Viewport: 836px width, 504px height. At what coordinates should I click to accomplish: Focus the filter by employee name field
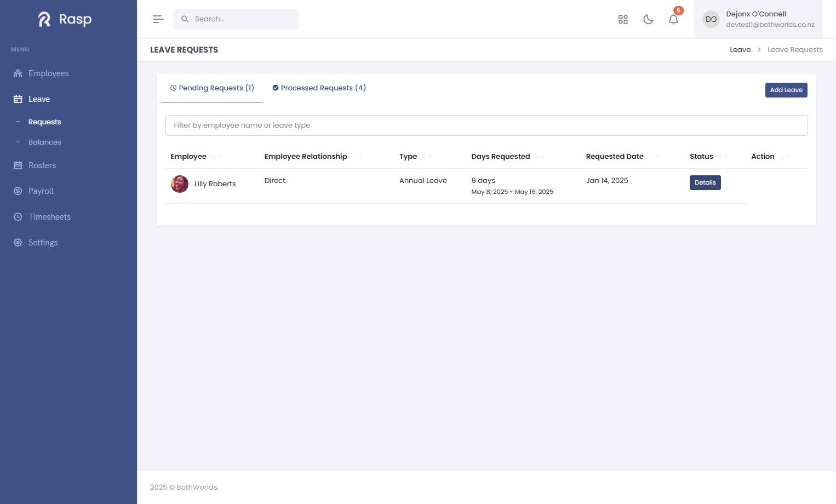486,125
